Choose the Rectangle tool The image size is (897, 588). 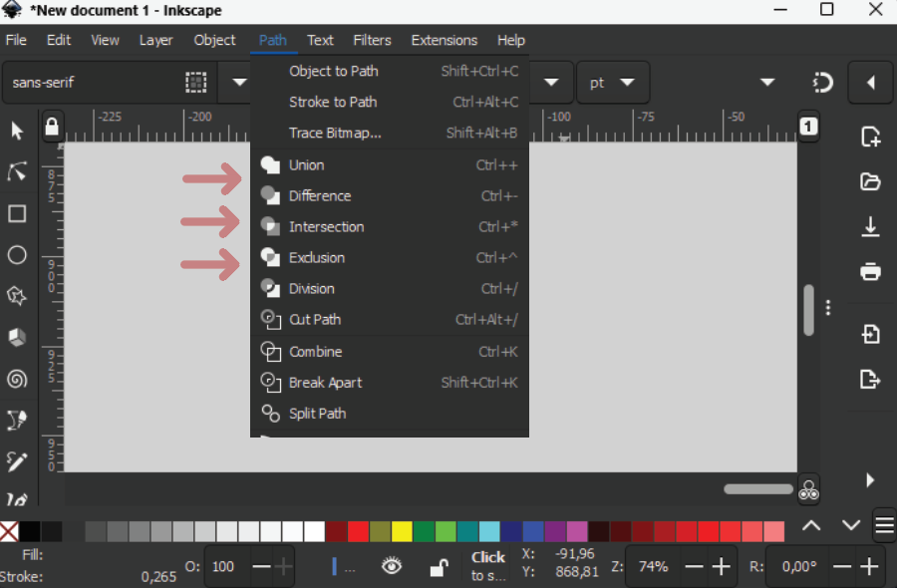[17, 214]
